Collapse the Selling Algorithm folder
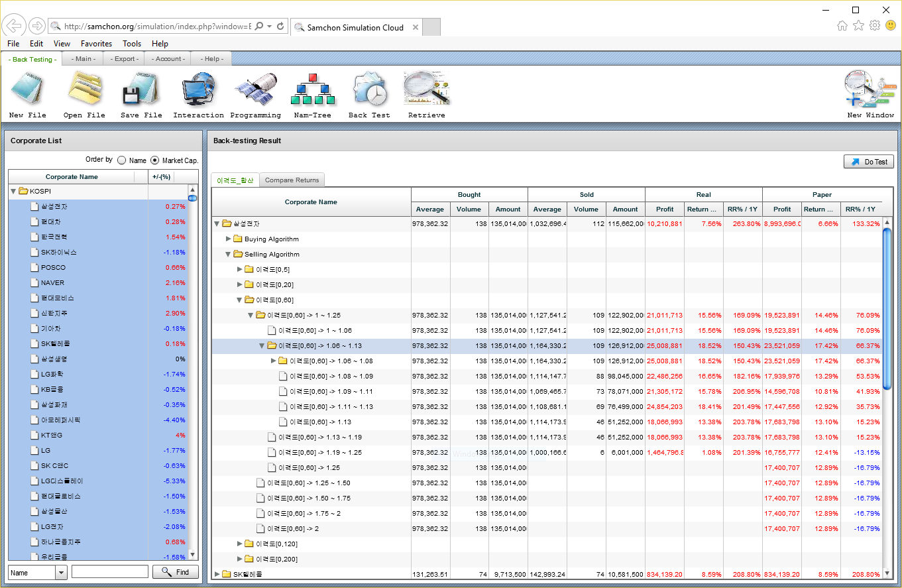The image size is (902, 588). point(229,255)
